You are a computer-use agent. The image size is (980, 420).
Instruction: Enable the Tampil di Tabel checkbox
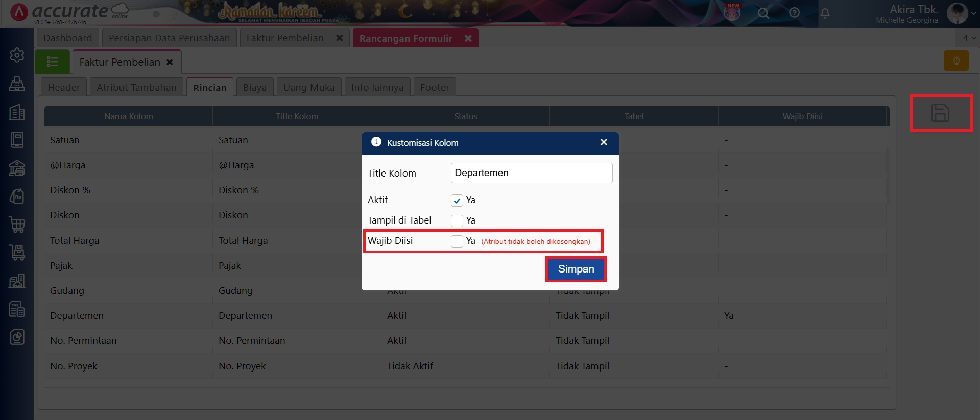coord(457,220)
